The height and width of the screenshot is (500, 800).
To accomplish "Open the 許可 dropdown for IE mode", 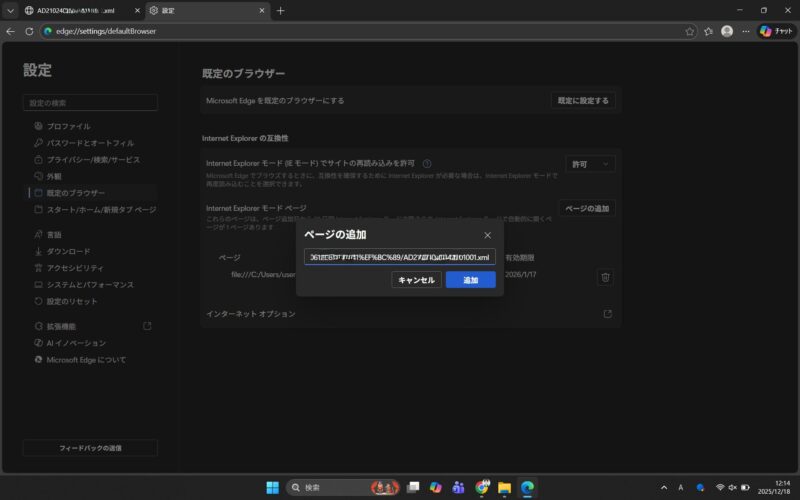I will [x=590, y=164].
